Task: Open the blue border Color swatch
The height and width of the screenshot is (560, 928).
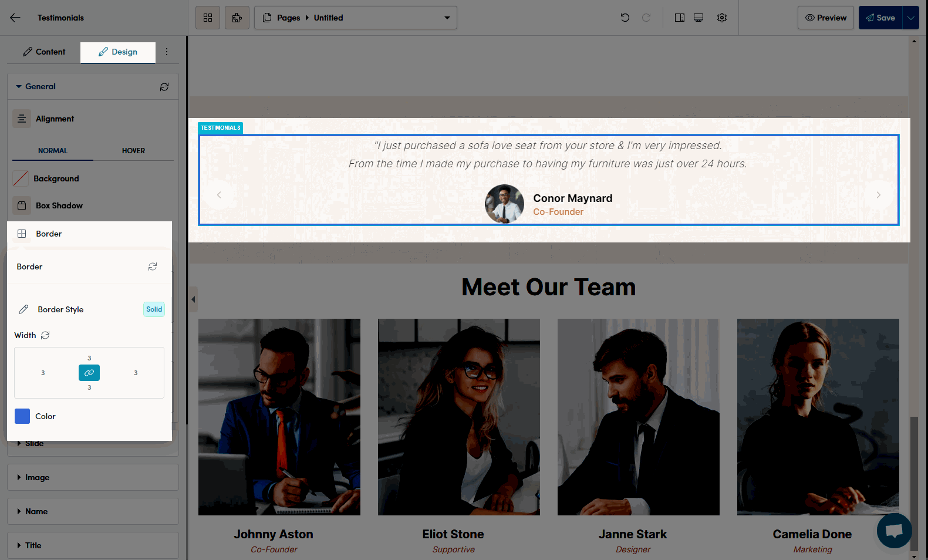Action: point(22,416)
